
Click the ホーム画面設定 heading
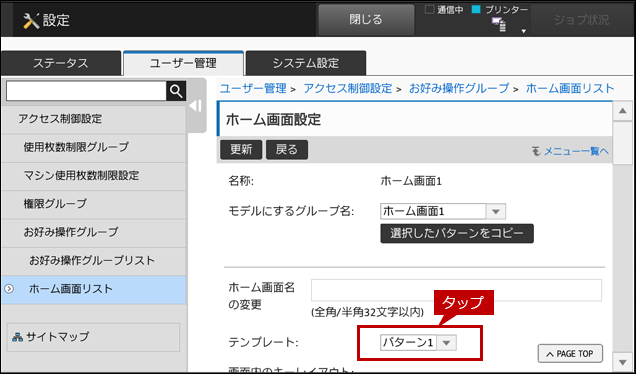tap(273, 120)
